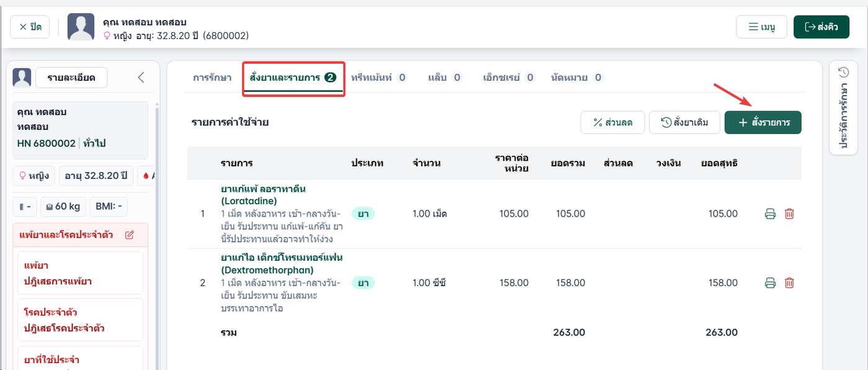Send patient to queue with ส่งคิว
The width and height of the screenshot is (868, 370).
tap(821, 27)
